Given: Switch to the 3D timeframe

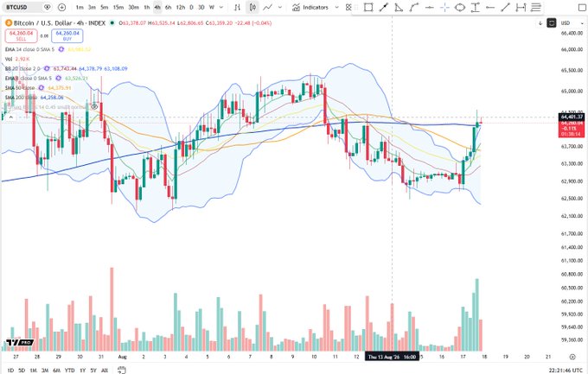Looking at the screenshot, I should tap(201, 7).
